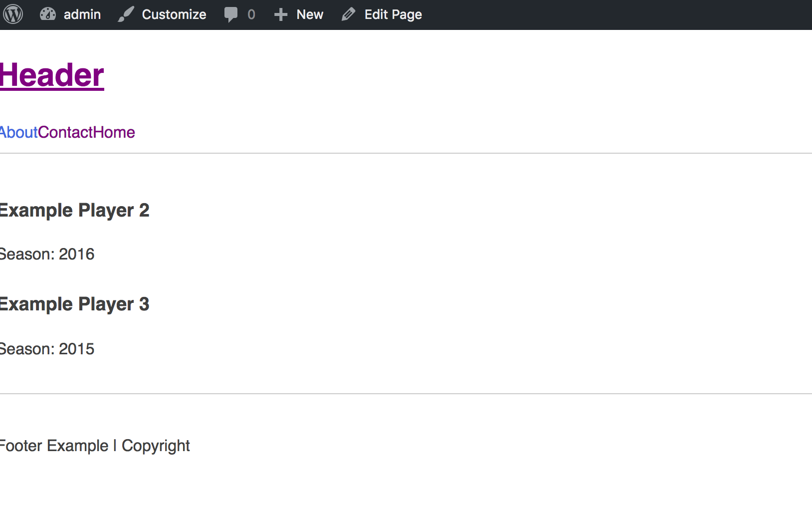Select the Example Player 2 heading
The width and height of the screenshot is (812, 509).
tap(74, 210)
